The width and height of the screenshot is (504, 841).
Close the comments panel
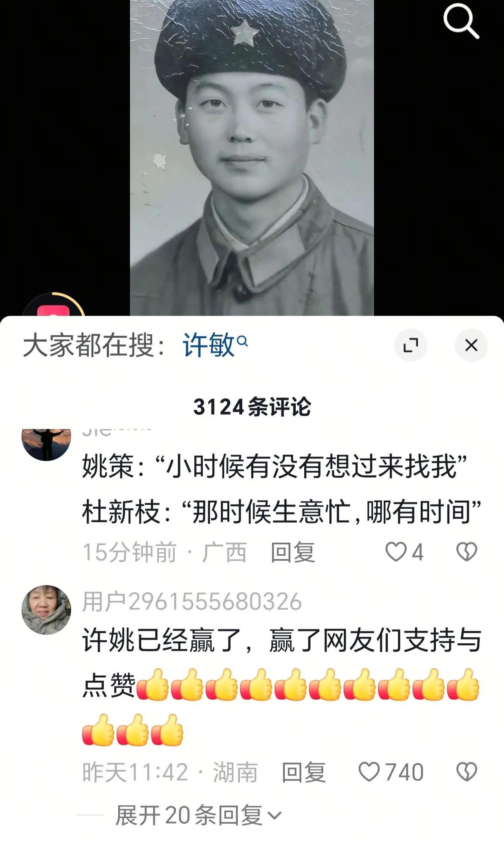pyautogui.click(x=471, y=345)
